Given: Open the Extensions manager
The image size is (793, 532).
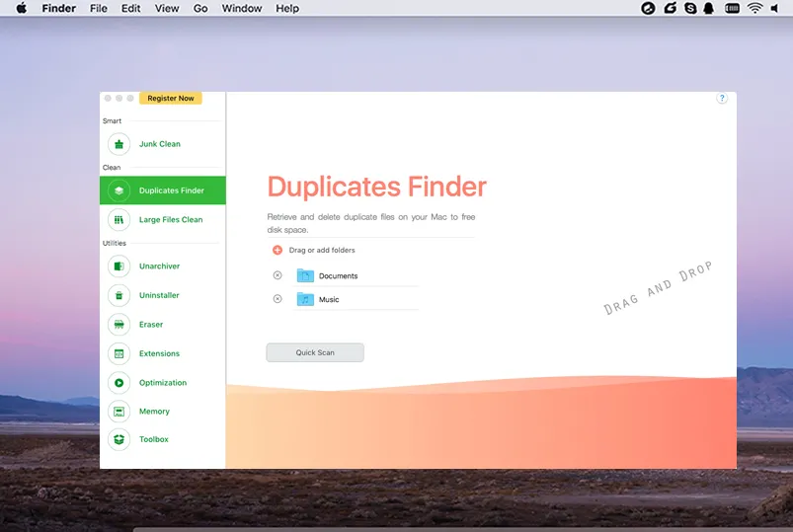Looking at the screenshot, I should (x=158, y=353).
